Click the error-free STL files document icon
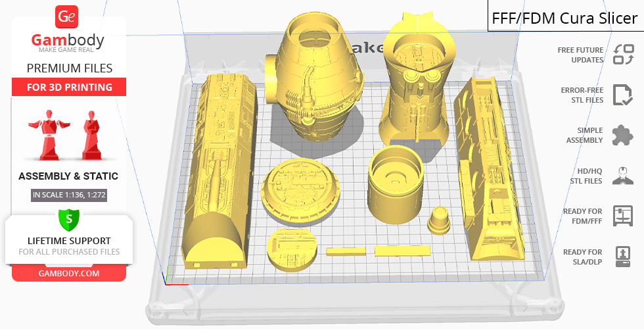The height and width of the screenshot is (329, 644). 622,95
